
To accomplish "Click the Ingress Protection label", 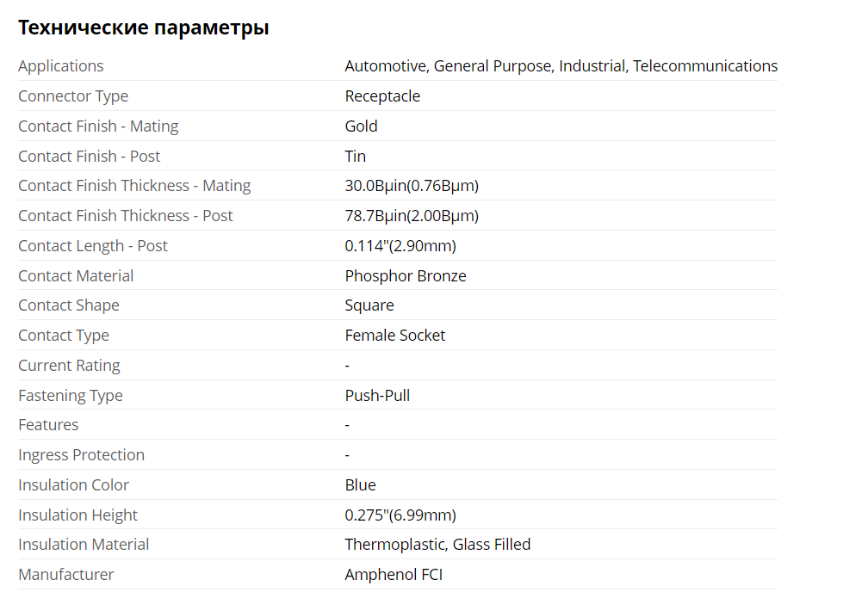I will point(81,455).
